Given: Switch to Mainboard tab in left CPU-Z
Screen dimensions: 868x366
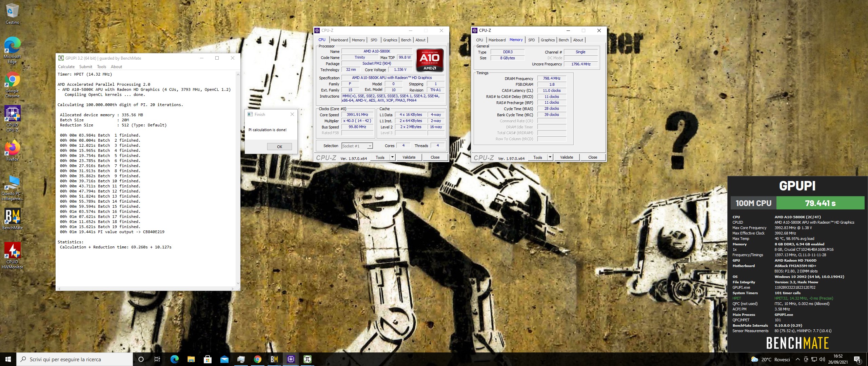Looking at the screenshot, I should tap(339, 40).
